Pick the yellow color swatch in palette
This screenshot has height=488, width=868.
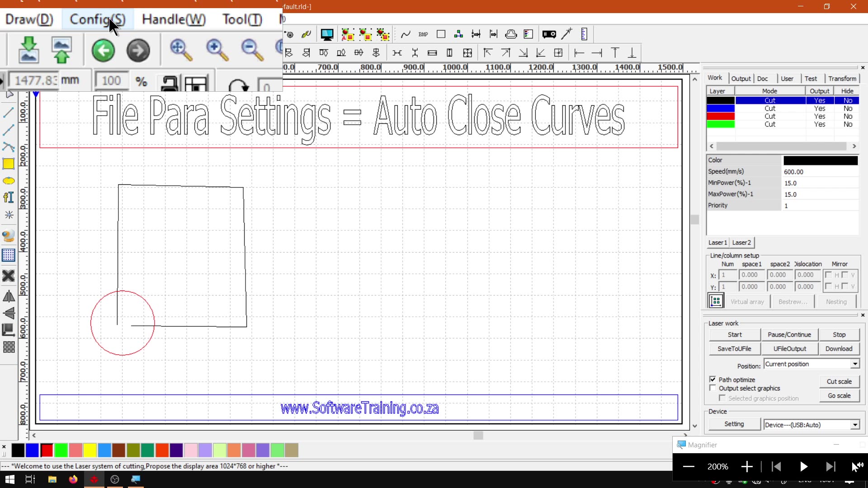[90, 450]
